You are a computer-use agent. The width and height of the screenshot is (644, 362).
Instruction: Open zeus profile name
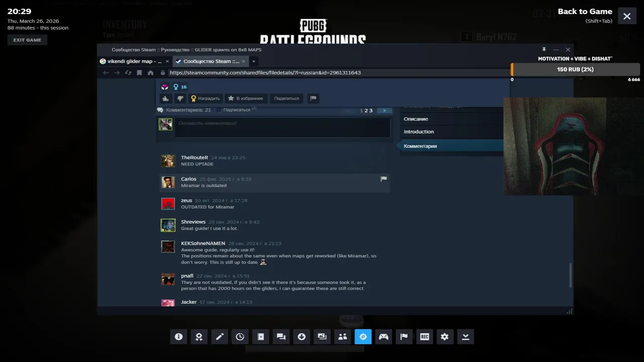[x=187, y=201]
